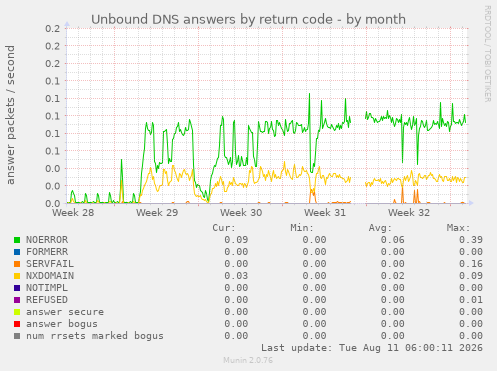Click the Week 28 axis label

pos(73,213)
